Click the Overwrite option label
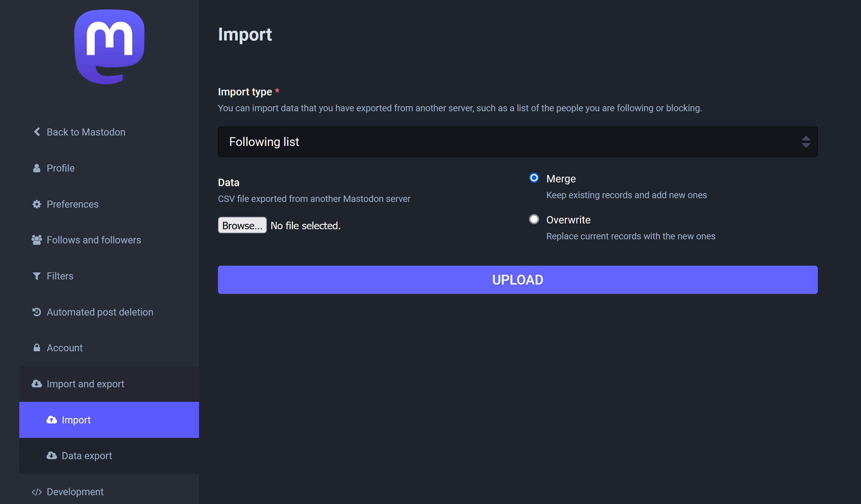 click(568, 220)
